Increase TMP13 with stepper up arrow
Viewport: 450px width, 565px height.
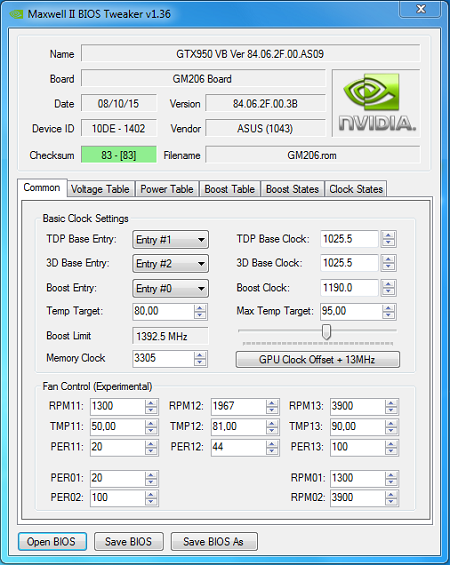[391, 423]
